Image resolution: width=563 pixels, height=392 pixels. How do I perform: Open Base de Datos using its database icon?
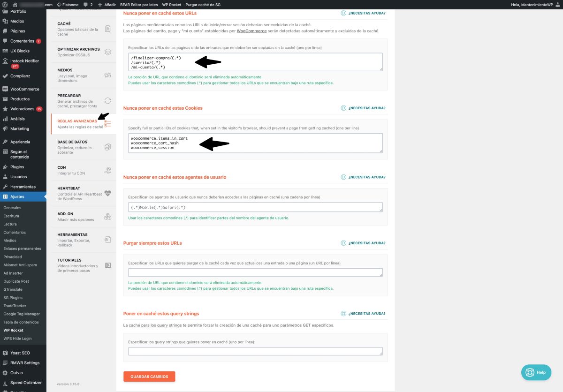[x=107, y=146]
